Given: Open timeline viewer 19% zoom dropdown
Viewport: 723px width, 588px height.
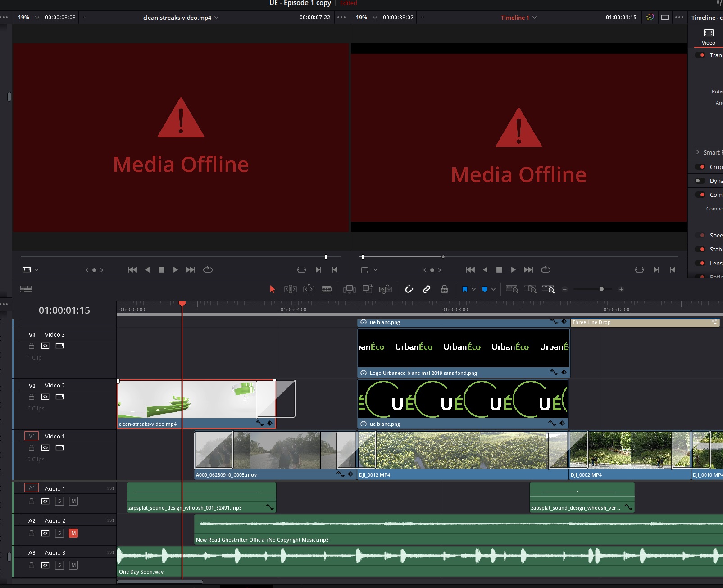Looking at the screenshot, I should (366, 18).
